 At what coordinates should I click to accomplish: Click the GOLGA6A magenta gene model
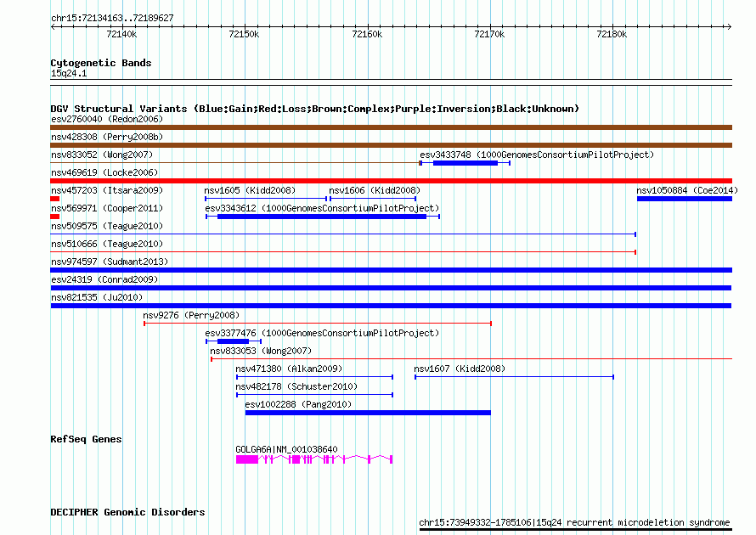(x=314, y=459)
